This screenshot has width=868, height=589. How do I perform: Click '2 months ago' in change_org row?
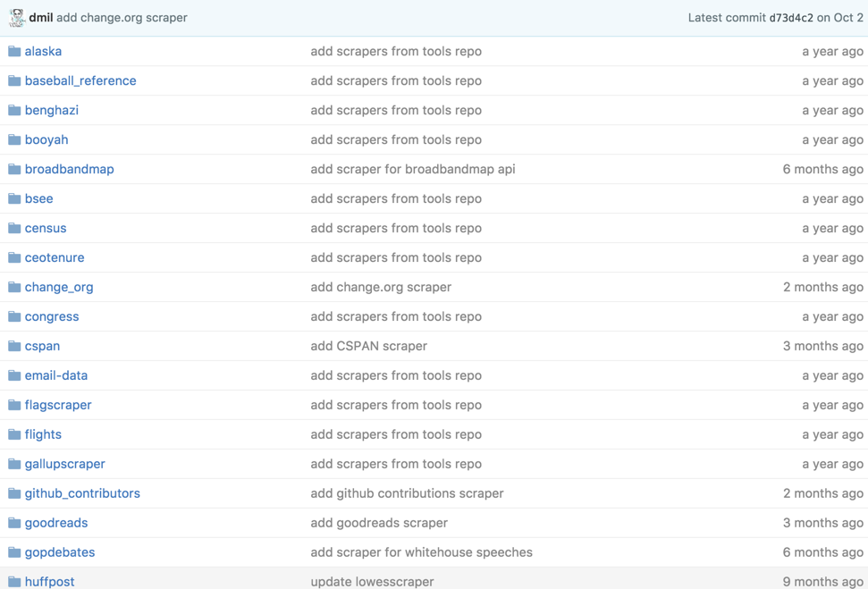(823, 287)
